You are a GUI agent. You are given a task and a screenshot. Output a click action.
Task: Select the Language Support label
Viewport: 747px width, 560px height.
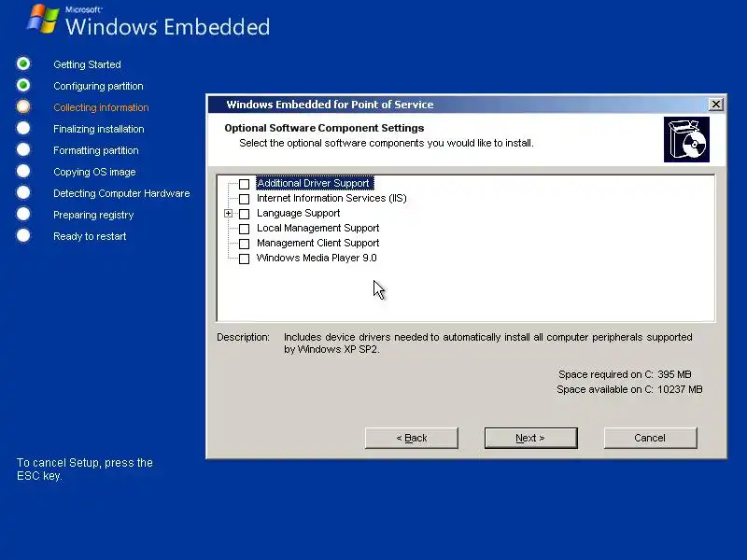[298, 214]
